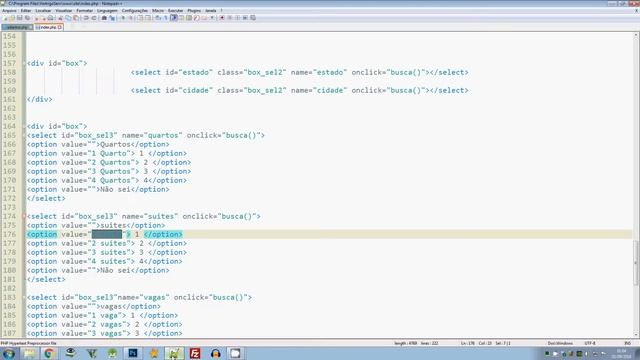Click the Open file toolbar icon

12,18
